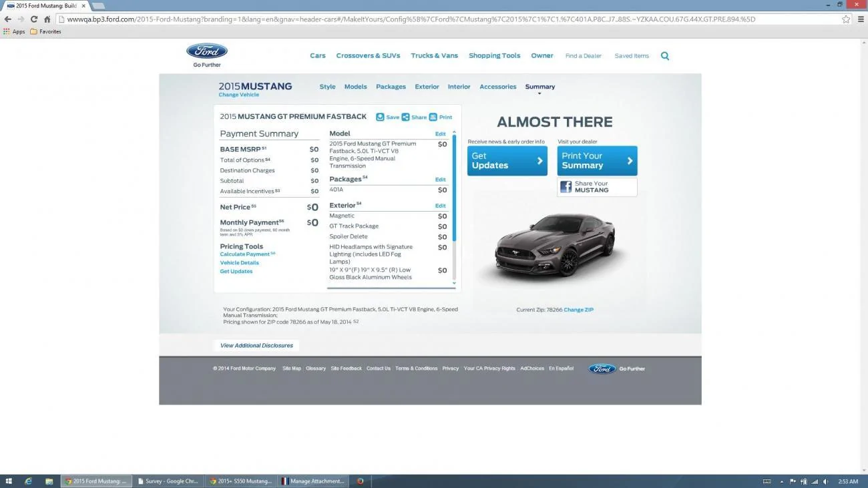Switch to the Exterior tab
The height and width of the screenshot is (488, 868).
(427, 87)
